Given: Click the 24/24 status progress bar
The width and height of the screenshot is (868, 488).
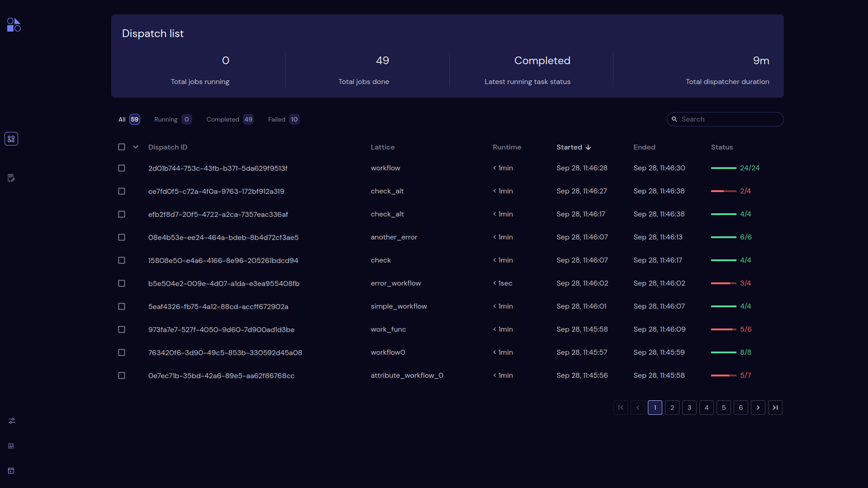Looking at the screenshot, I should pyautogui.click(x=724, y=168).
